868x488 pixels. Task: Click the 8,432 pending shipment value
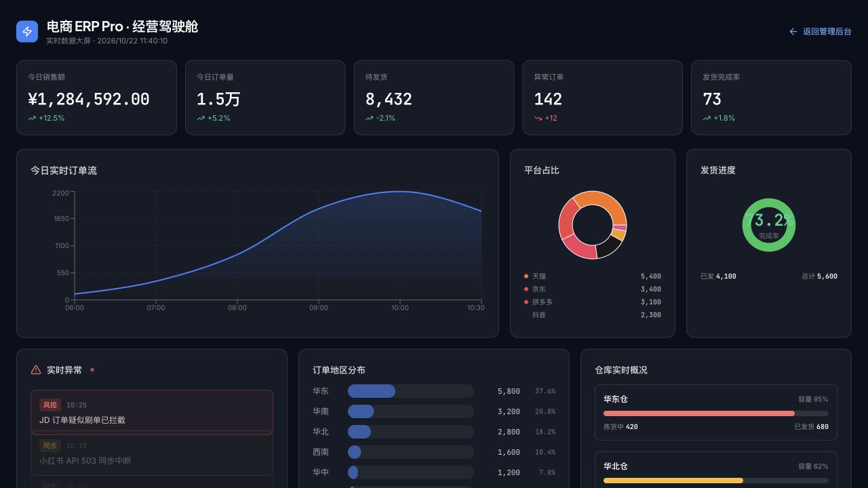pyautogui.click(x=389, y=99)
